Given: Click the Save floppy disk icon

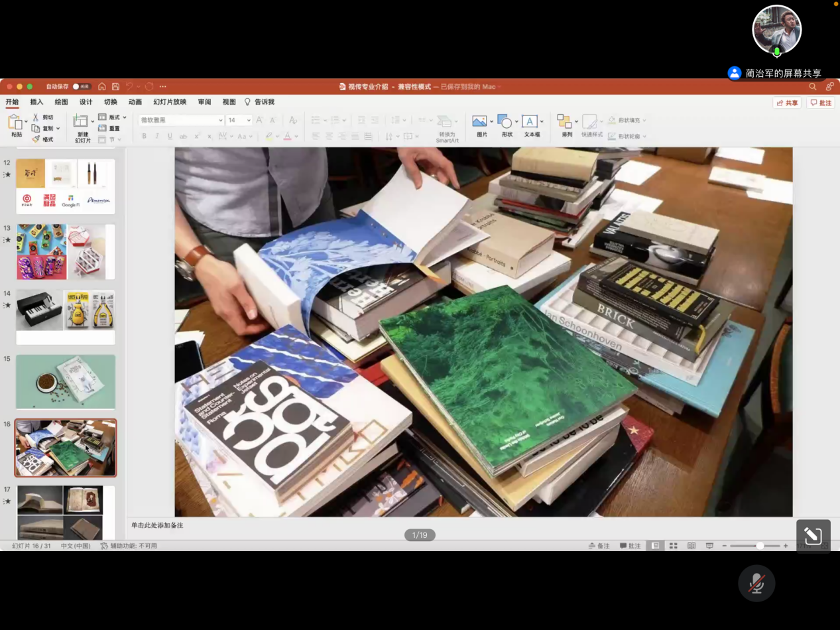Looking at the screenshot, I should pyautogui.click(x=115, y=87).
